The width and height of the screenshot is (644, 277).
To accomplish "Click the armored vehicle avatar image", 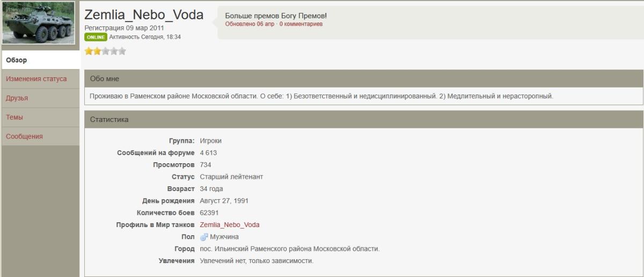I will [39, 24].
